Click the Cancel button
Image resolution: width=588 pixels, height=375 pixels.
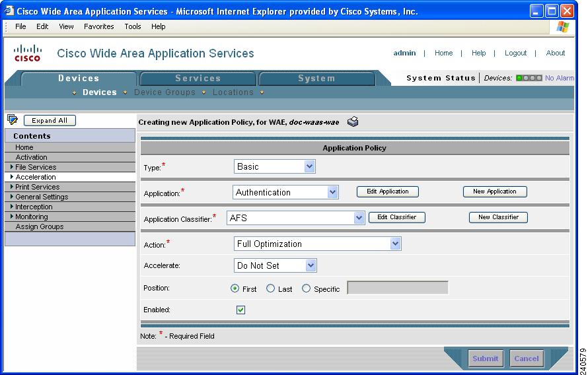click(x=526, y=358)
